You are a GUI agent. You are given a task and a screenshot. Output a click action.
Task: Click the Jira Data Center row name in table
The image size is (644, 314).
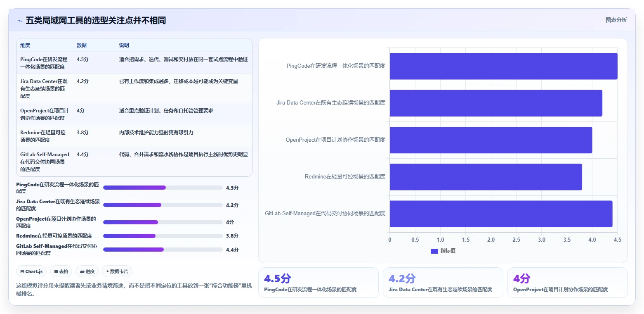pos(44,89)
